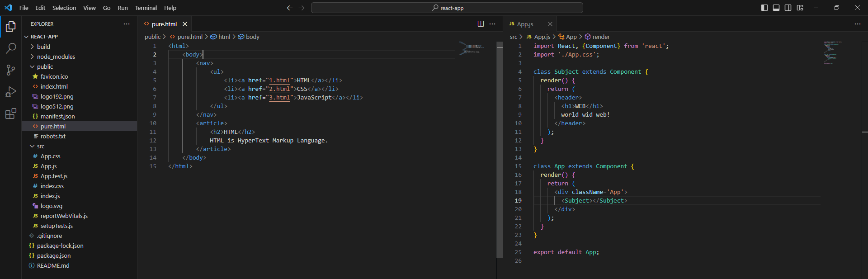Screen dimensions: 868x279
Task: Click the pure.html editor vertical scrollbar
Action: [x=500, y=149]
